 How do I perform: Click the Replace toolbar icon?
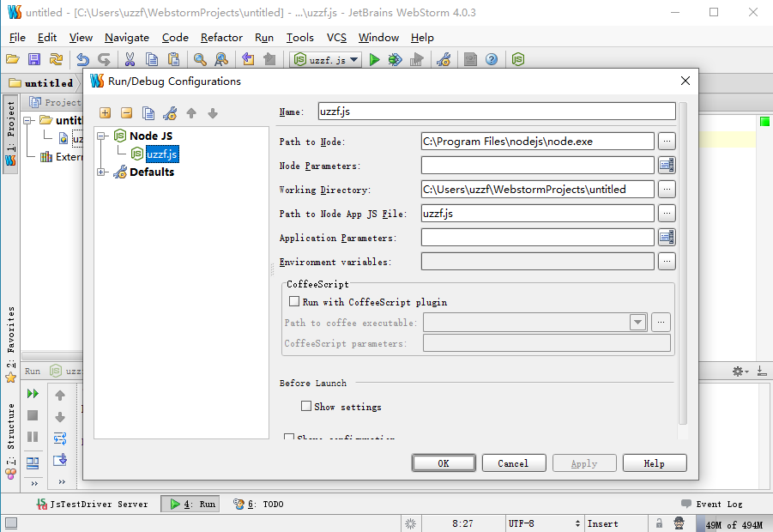[x=221, y=60]
